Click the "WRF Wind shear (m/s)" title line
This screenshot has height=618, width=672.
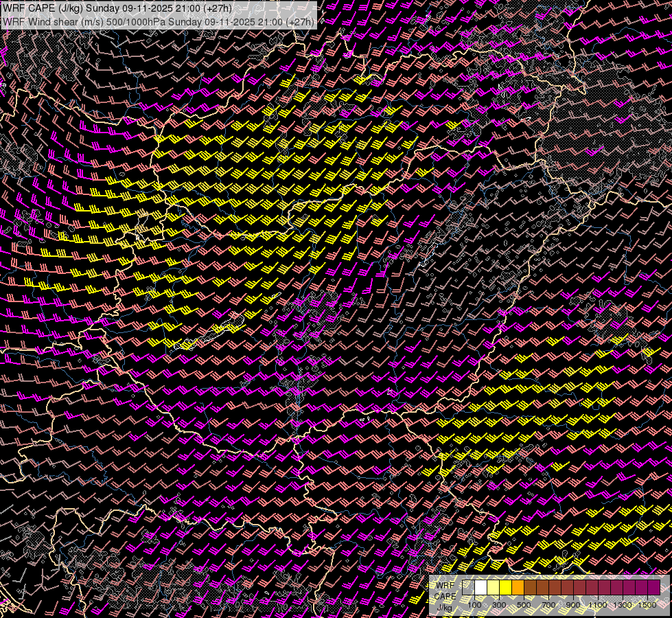click(x=159, y=21)
